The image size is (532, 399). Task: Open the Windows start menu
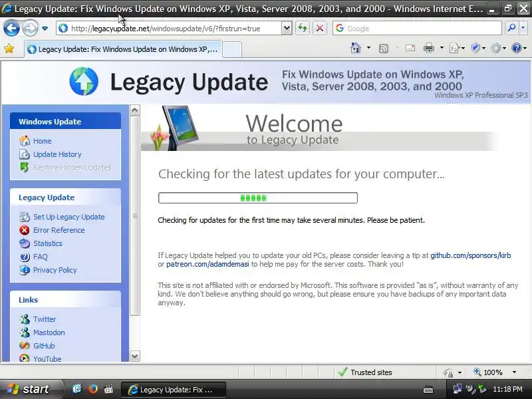31,389
